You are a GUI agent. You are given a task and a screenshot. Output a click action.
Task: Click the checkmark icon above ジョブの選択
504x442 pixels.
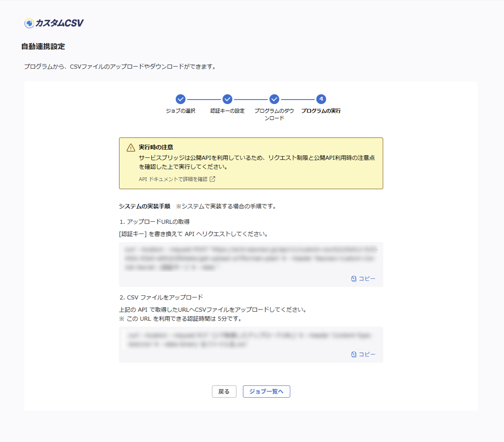(181, 99)
